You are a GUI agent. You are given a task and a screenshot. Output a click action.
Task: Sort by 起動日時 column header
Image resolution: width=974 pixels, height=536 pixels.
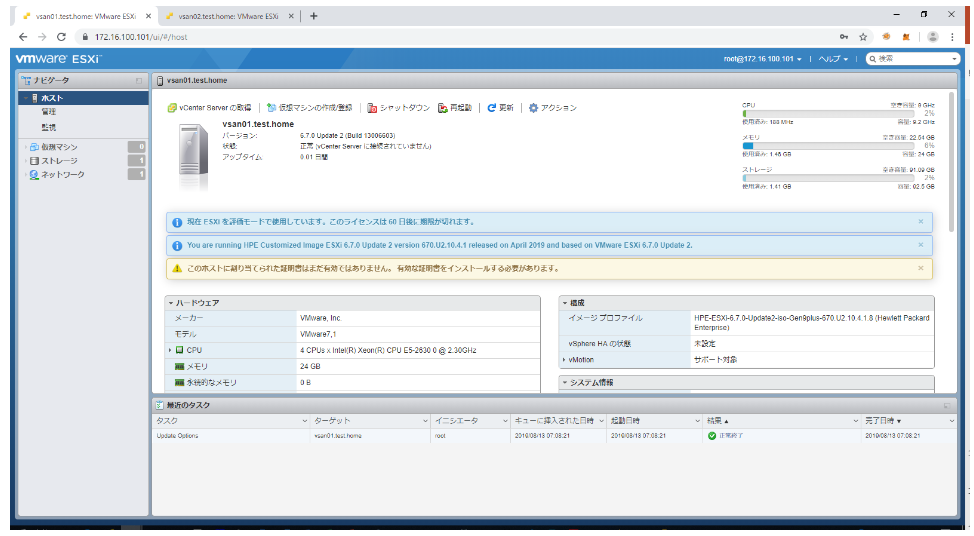point(654,421)
